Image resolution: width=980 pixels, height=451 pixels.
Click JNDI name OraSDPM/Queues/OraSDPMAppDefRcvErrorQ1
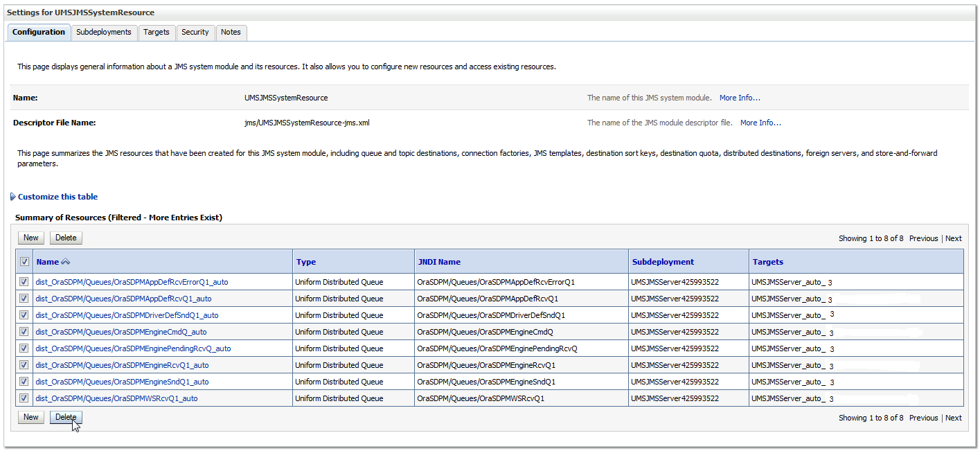496,282
